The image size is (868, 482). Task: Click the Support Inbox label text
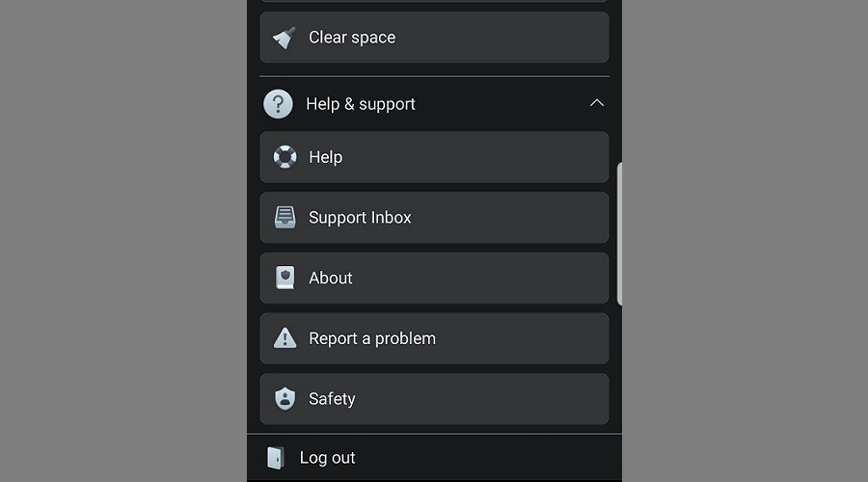tap(360, 218)
